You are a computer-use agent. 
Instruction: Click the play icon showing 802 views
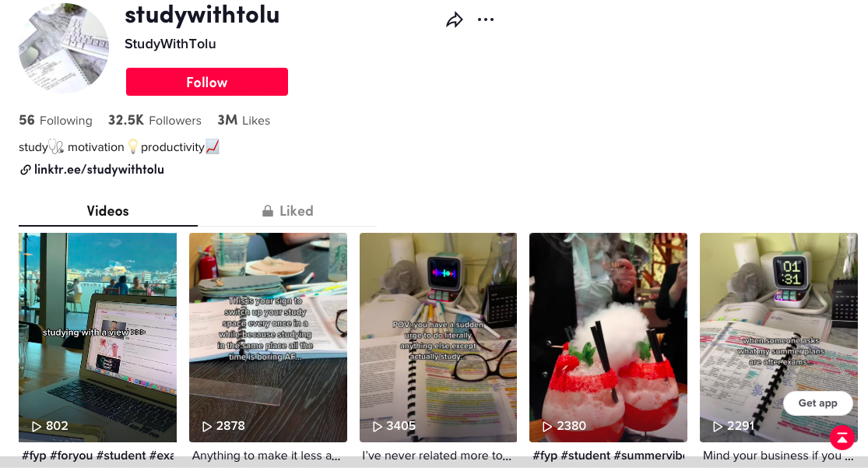[x=37, y=427]
